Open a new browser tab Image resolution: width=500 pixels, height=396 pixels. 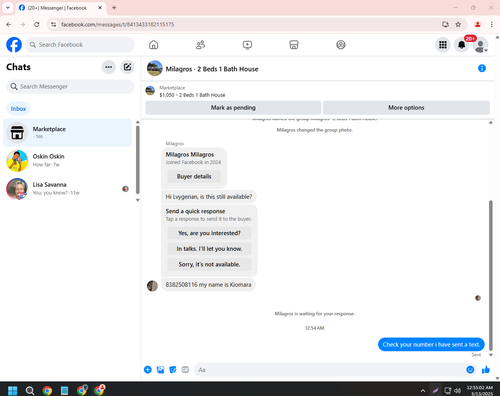pyautogui.click(x=114, y=8)
